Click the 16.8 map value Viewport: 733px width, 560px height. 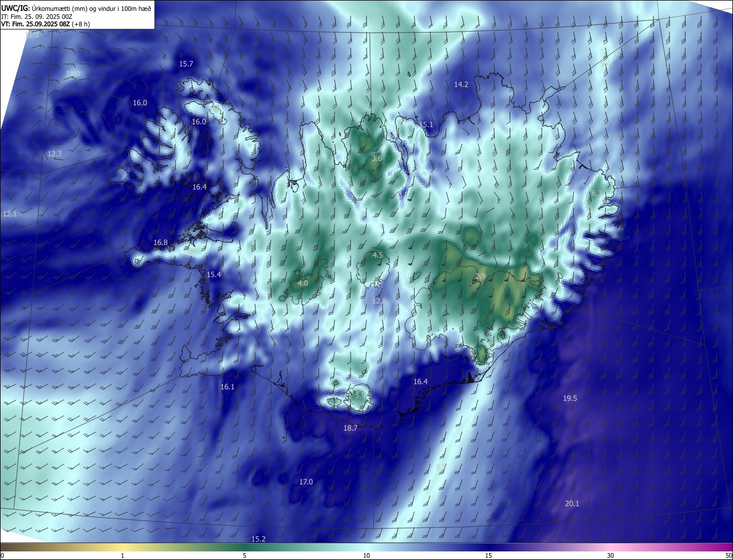coord(160,243)
